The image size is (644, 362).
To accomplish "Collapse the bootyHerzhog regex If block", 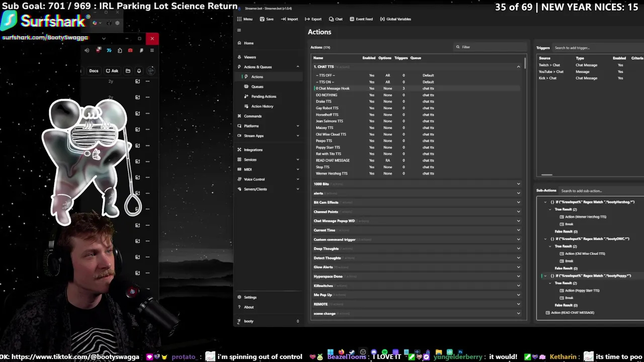I will pos(545,202).
